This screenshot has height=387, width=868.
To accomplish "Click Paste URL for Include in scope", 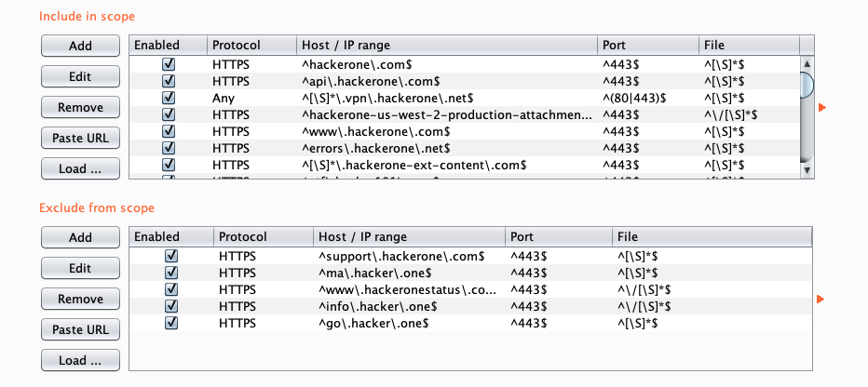I will (80, 138).
